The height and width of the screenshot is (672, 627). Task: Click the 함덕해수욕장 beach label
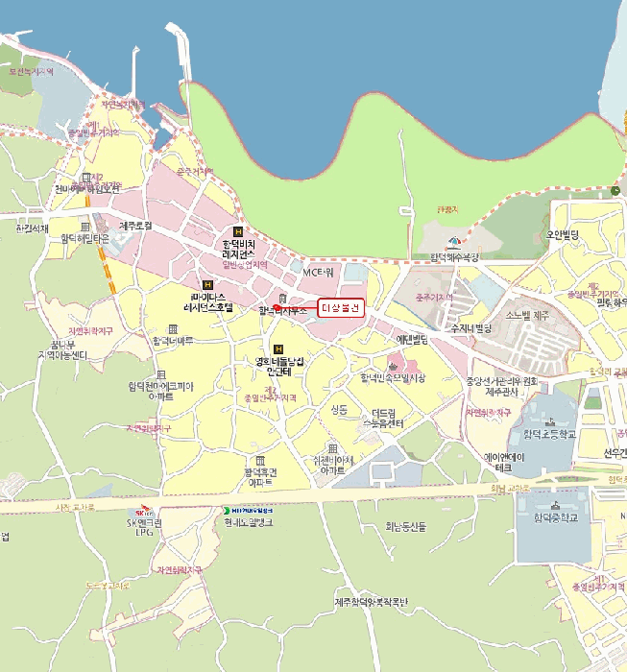[454, 257]
